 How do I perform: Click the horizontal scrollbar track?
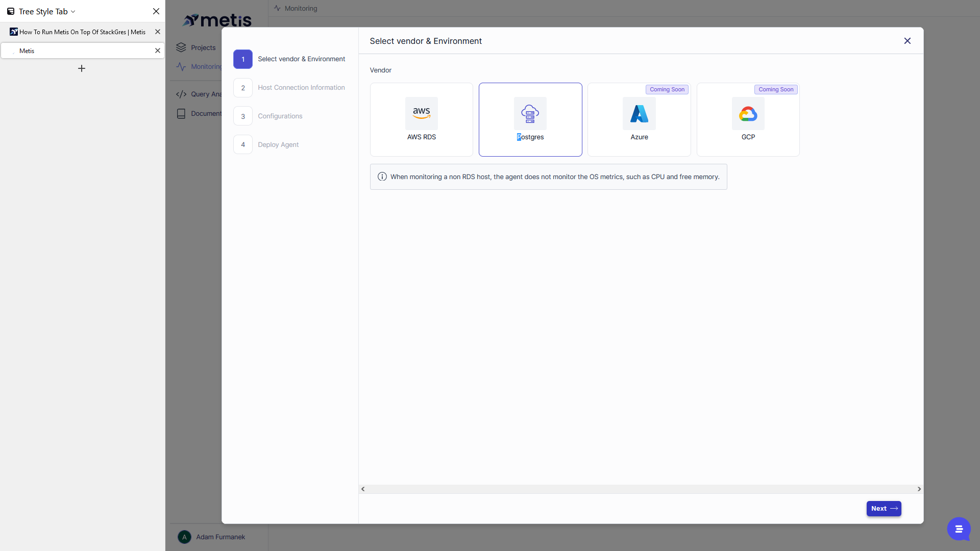641,489
